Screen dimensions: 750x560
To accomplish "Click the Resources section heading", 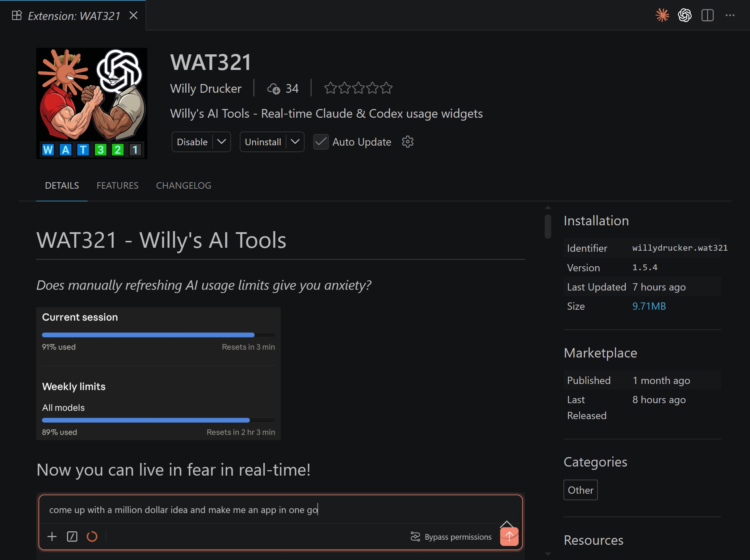I will [x=594, y=540].
